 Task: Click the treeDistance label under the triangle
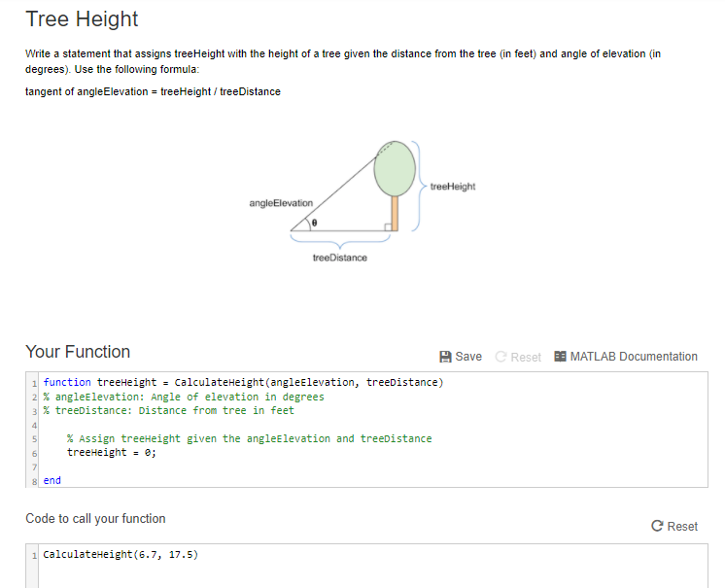(x=339, y=258)
